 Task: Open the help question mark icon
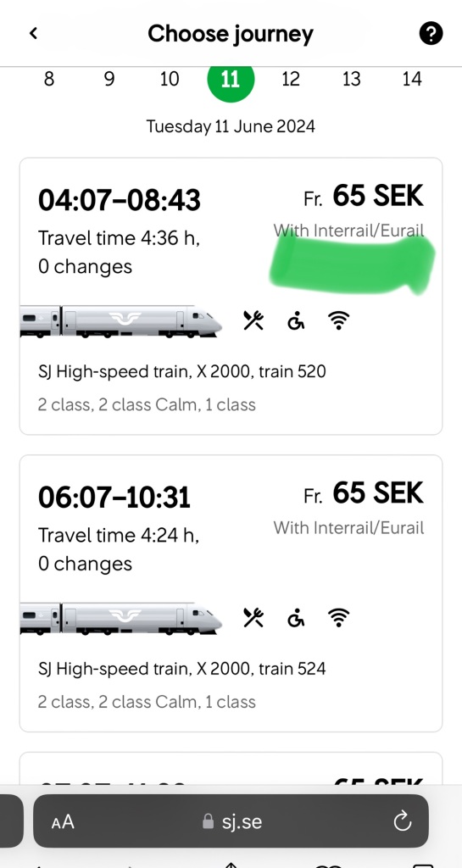[431, 34]
